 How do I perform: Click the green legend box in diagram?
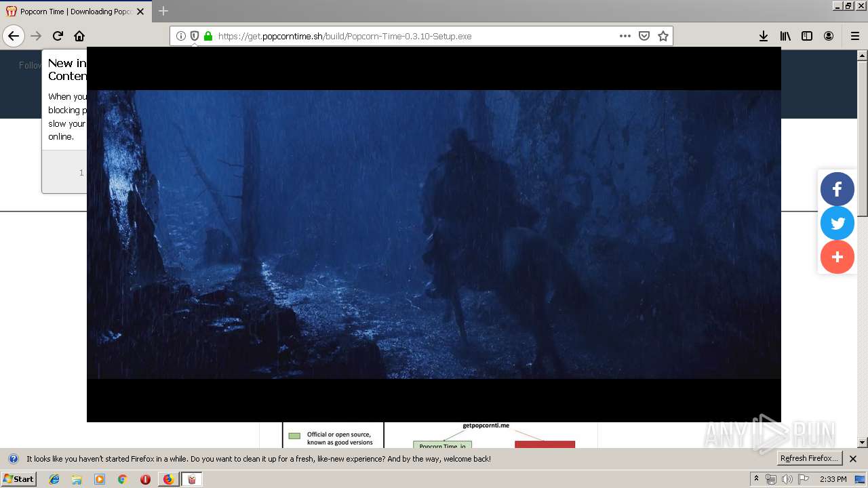coord(294,436)
